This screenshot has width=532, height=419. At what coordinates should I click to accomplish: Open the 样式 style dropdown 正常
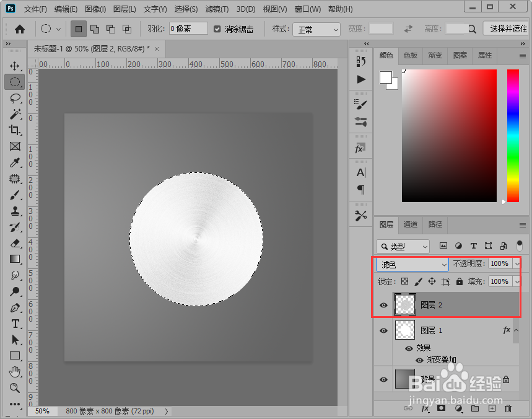(316, 30)
